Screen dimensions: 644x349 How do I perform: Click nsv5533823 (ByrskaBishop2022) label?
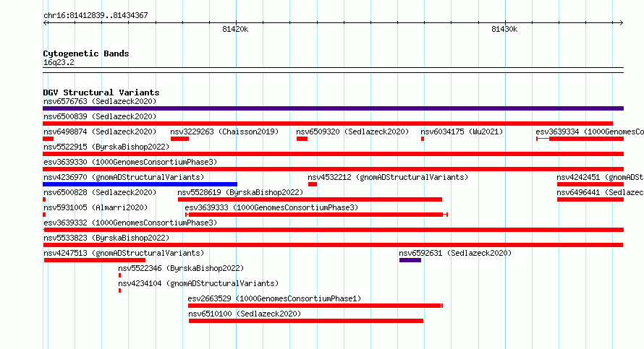tap(106, 238)
